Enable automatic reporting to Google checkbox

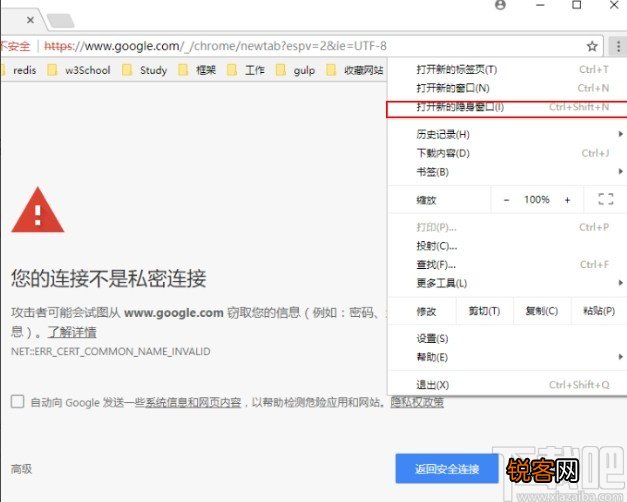(x=18, y=401)
